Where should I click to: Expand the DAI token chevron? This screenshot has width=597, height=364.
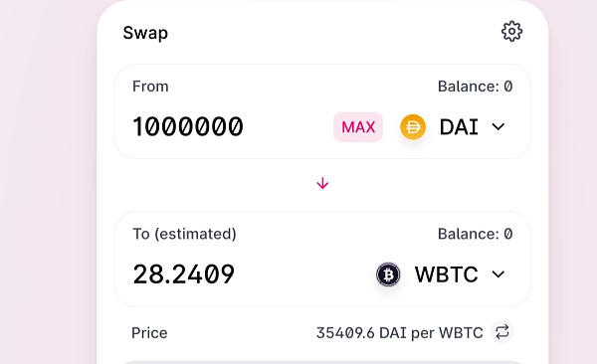(x=498, y=126)
